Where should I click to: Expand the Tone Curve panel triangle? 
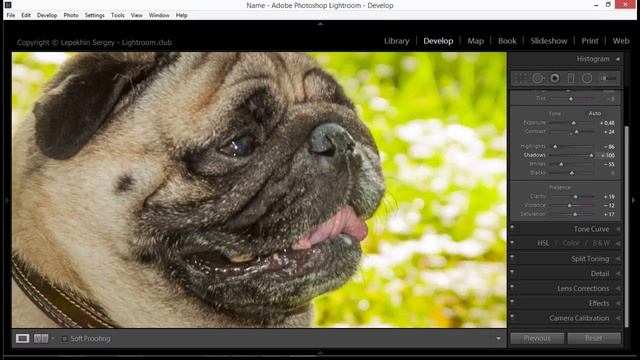point(618,229)
